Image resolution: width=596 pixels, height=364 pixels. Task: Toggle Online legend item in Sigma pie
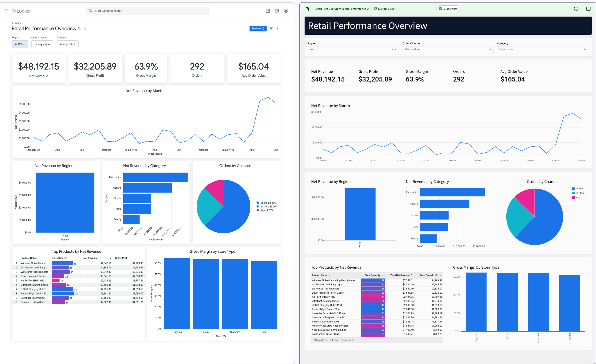tap(578, 189)
